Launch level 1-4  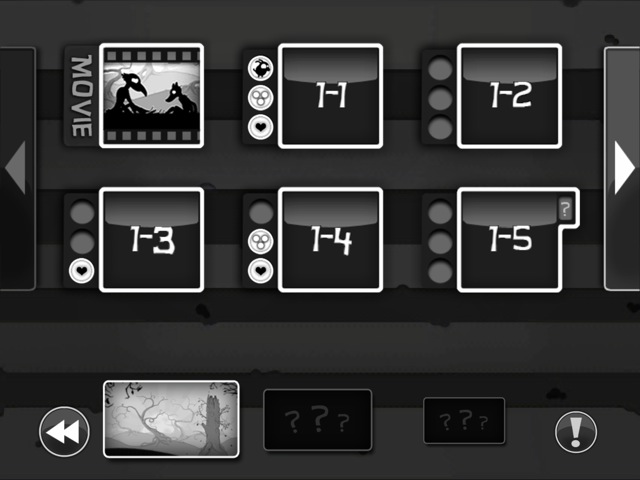330,240
